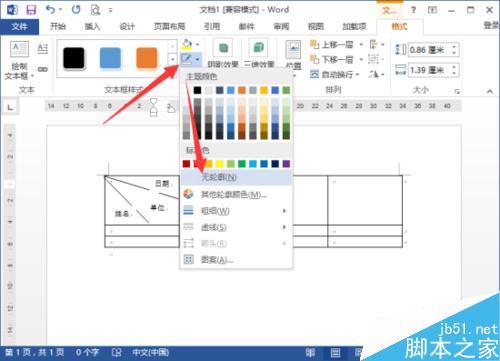The height and width of the screenshot is (361, 500).
Task: Apply the orange text box style
Action: [147, 58]
